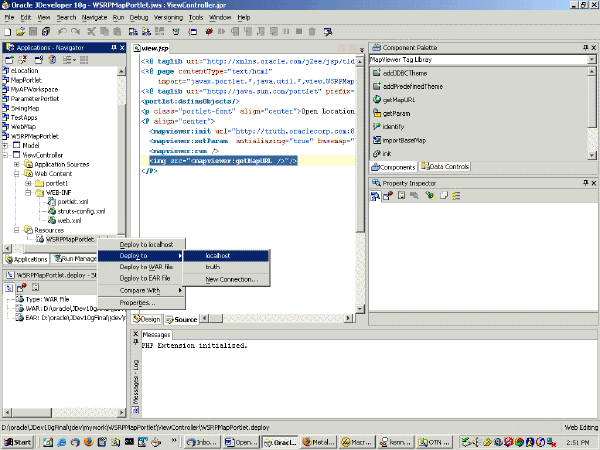Select the init palette component

click(x=382, y=153)
